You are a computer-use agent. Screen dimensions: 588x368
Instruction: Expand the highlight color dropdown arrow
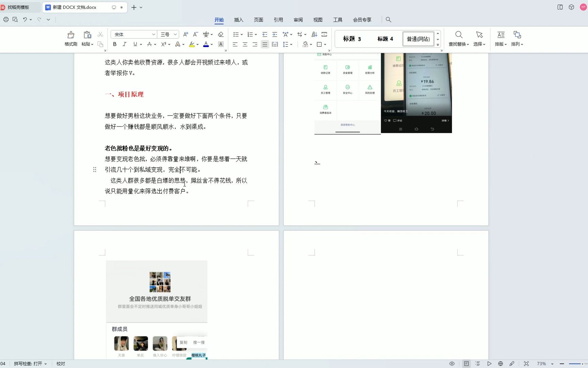[197, 44]
